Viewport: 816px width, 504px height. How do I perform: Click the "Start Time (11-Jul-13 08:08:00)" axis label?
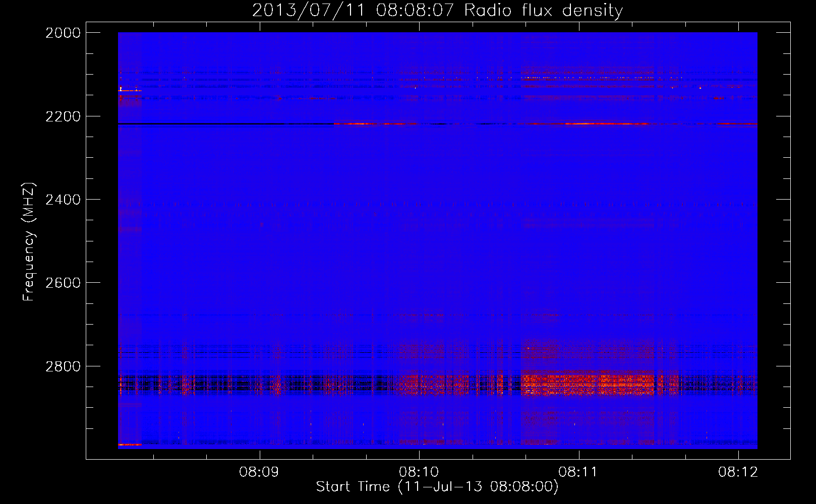tap(437, 487)
